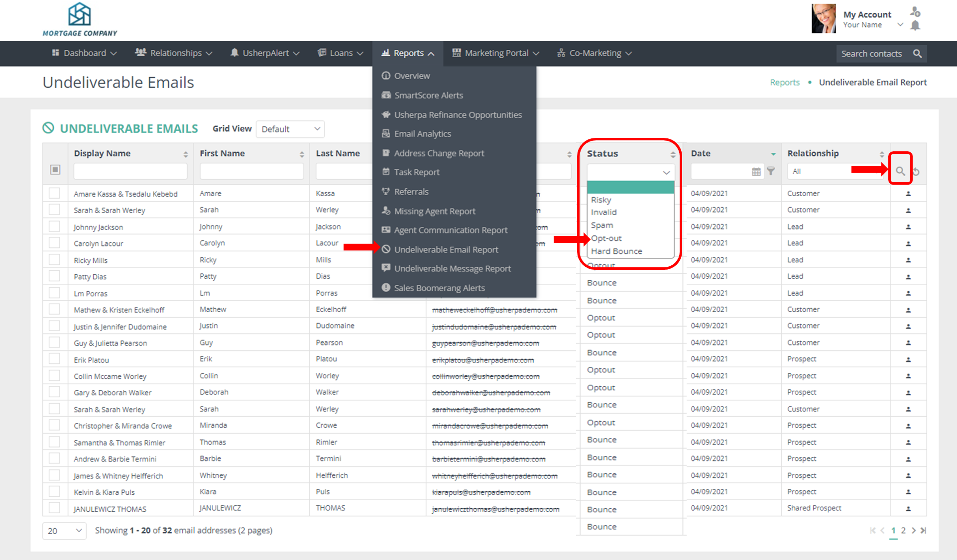Choose Hard Bounce in Status list
Screen dimensions: 957x560
(616, 251)
